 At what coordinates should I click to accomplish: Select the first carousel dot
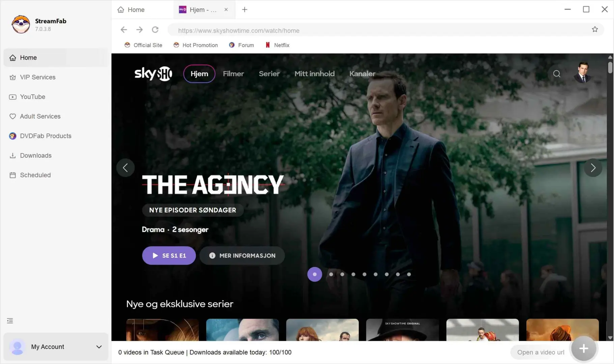[x=315, y=274]
